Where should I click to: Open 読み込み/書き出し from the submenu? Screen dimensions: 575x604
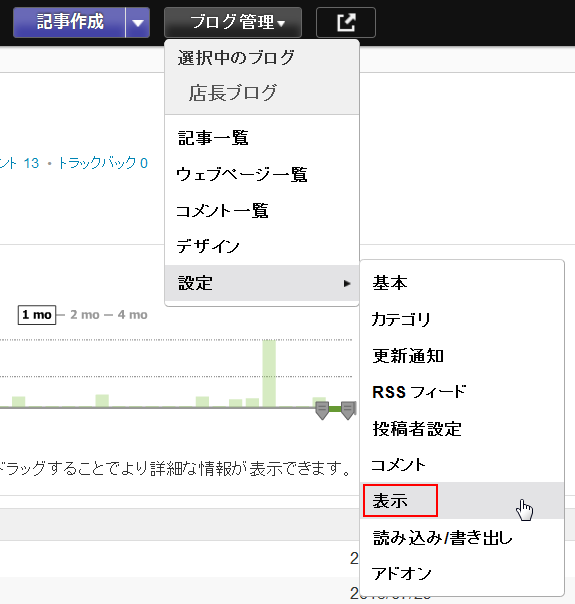462,537
